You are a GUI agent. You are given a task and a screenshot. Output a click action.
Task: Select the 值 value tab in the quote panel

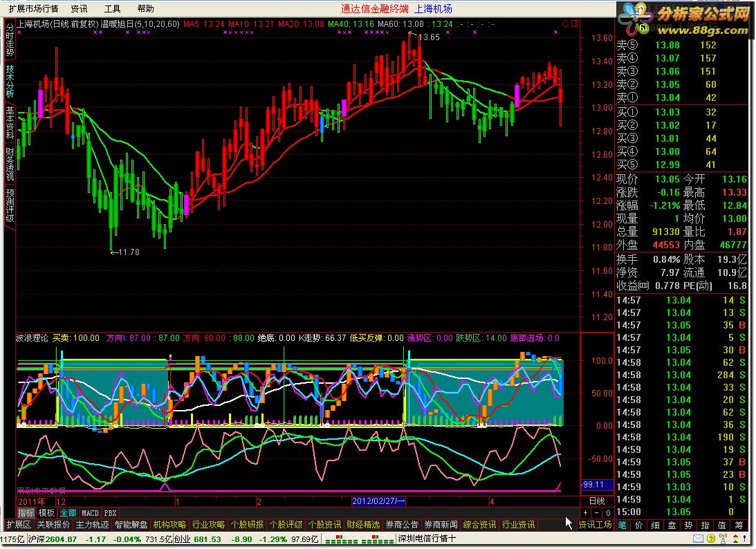pos(722,525)
